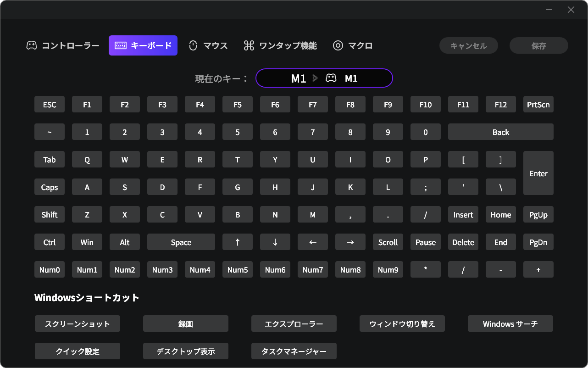Choose the タスクマネージャー shortcut

pyautogui.click(x=294, y=351)
